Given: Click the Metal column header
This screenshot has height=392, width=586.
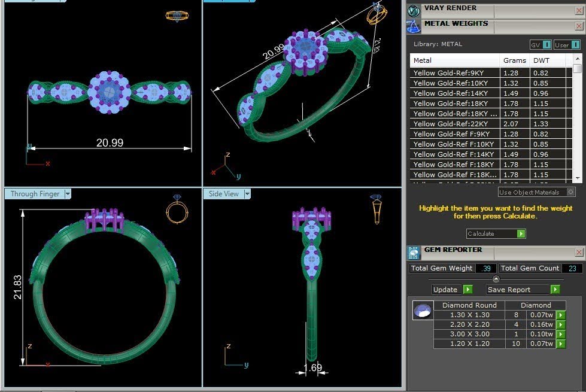Looking at the screenshot, I should pyautogui.click(x=454, y=60).
